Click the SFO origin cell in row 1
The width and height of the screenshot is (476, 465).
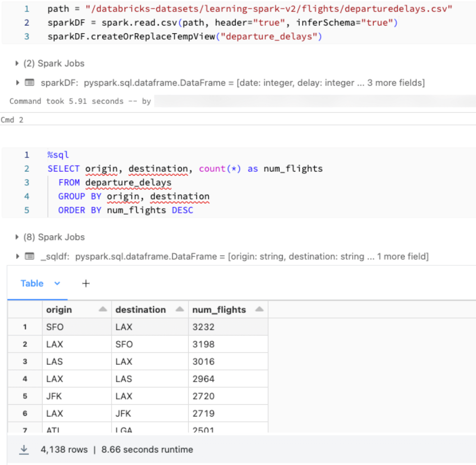click(x=55, y=327)
